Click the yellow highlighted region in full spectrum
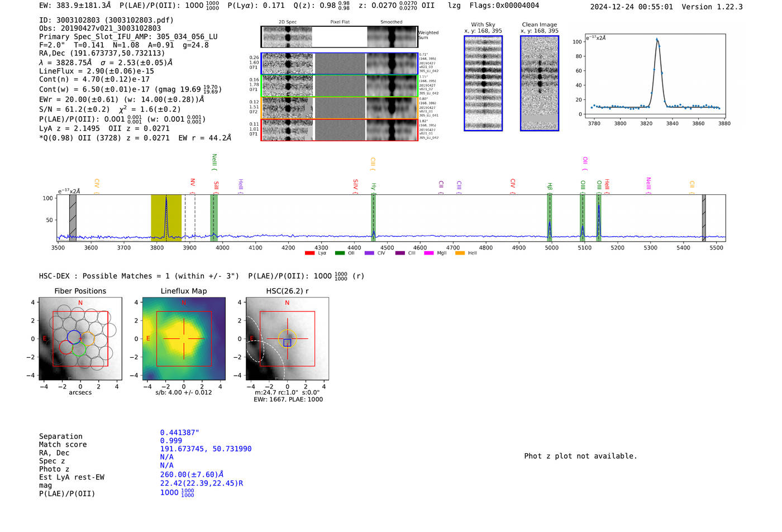 [166, 218]
